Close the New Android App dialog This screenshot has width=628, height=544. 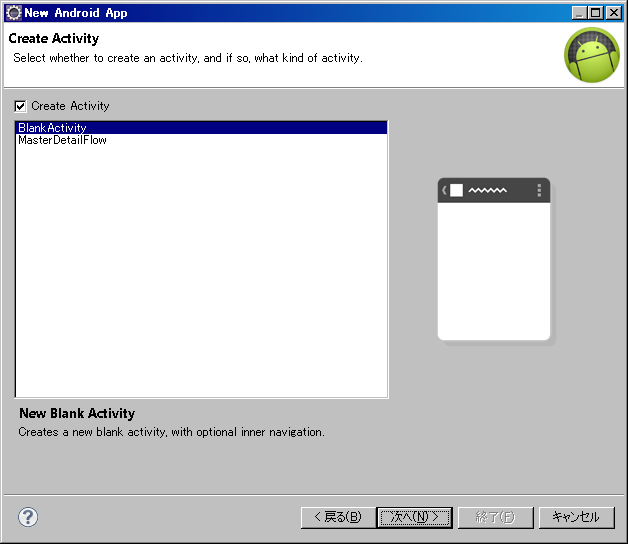(x=614, y=13)
